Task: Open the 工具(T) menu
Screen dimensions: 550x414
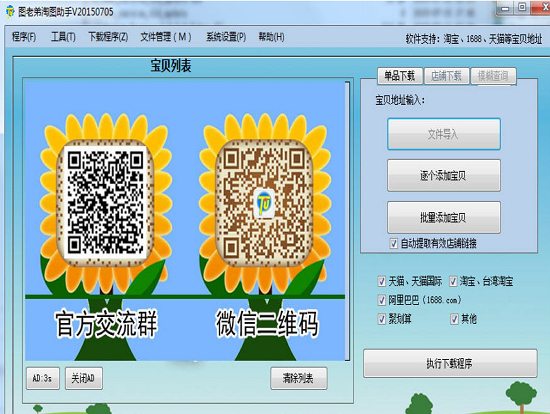Action: 63,37
